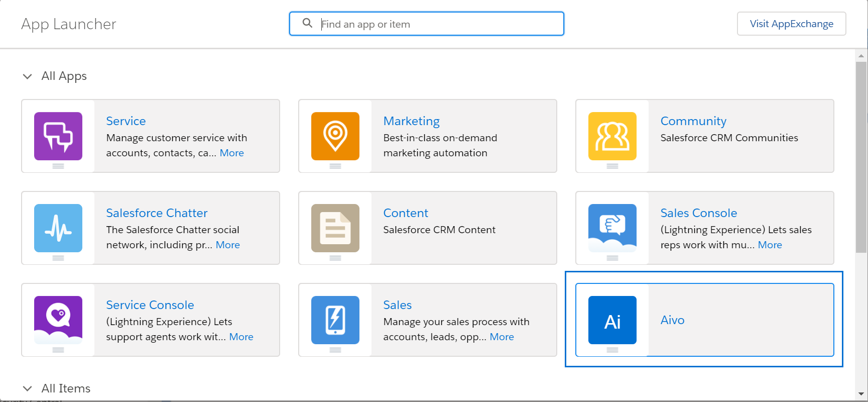Show More of Sales app description
Image resolution: width=868 pixels, height=402 pixels.
[x=502, y=337]
